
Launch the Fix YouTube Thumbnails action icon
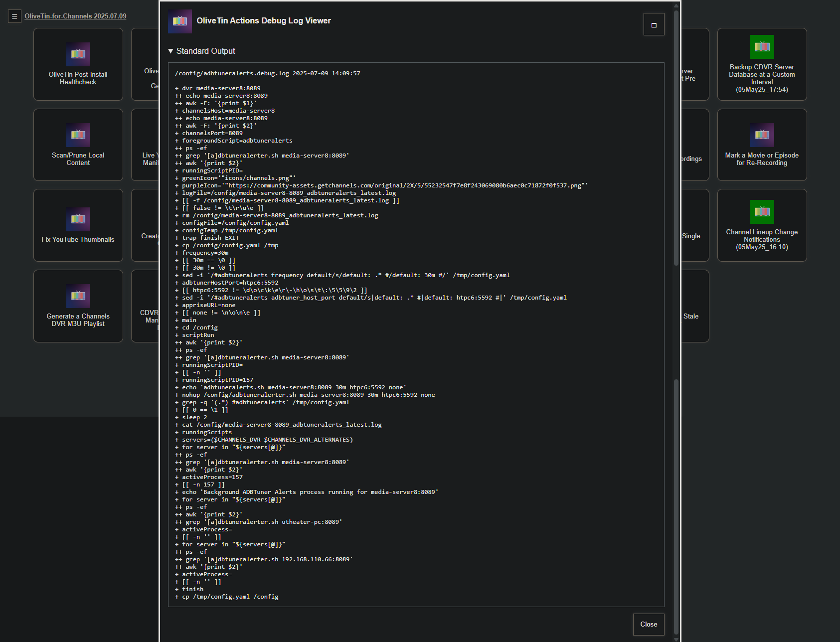tap(78, 219)
